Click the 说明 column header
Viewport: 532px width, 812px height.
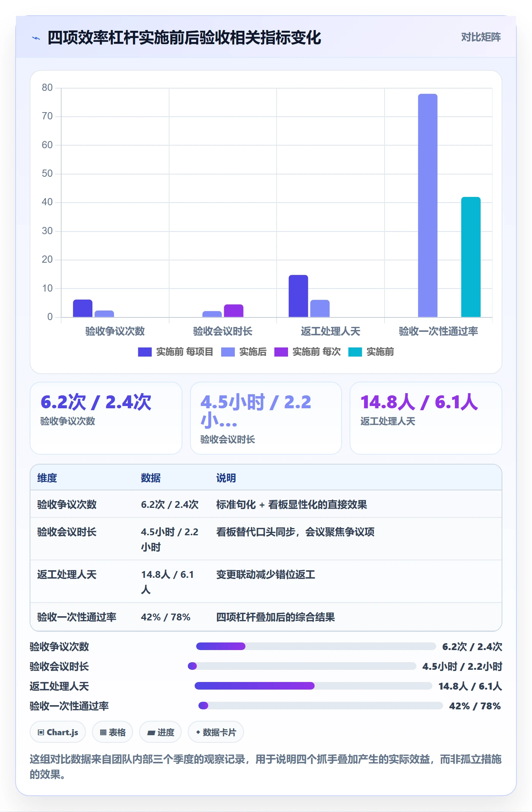click(x=226, y=478)
